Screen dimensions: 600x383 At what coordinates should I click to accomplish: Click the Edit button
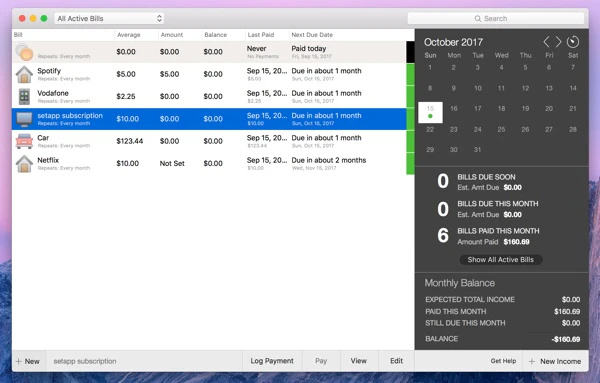coord(396,361)
